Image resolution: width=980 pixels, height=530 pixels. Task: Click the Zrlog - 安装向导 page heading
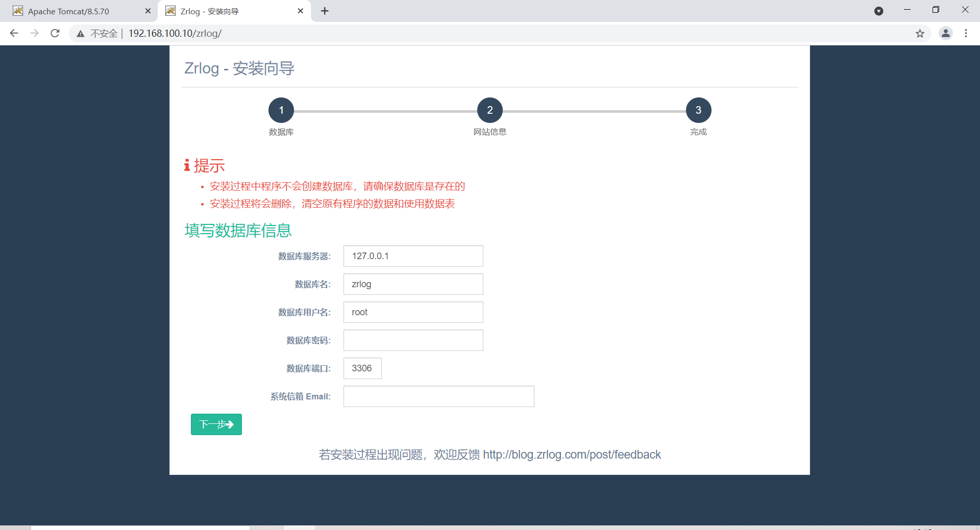239,68
